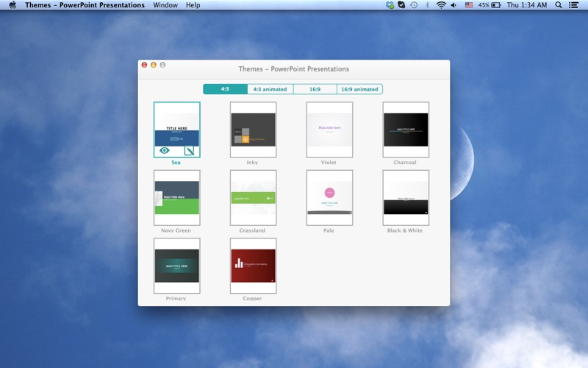Open the Wi-Fi status menu
The image size is (588, 368).
click(441, 5)
